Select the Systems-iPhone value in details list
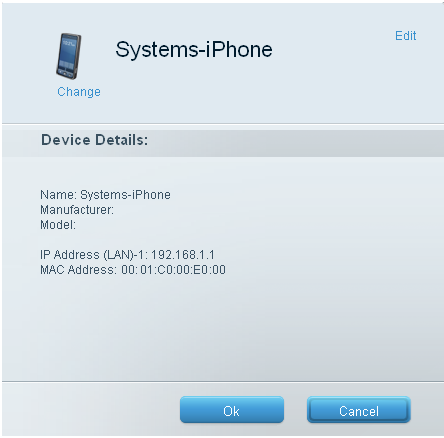This screenshot has width=444, height=438. point(125,195)
